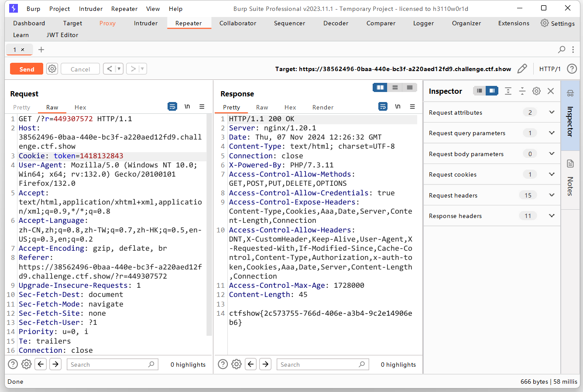The image size is (583, 392).
Task: Dock Inspector panel to the right layout
Action: (492, 91)
